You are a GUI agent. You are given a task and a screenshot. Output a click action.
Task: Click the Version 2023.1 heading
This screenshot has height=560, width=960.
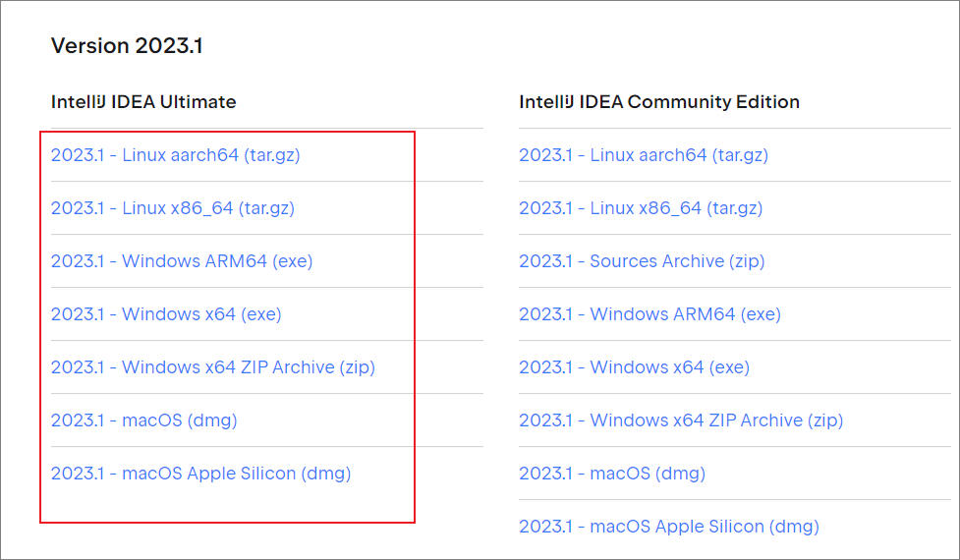[x=127, y=45]
